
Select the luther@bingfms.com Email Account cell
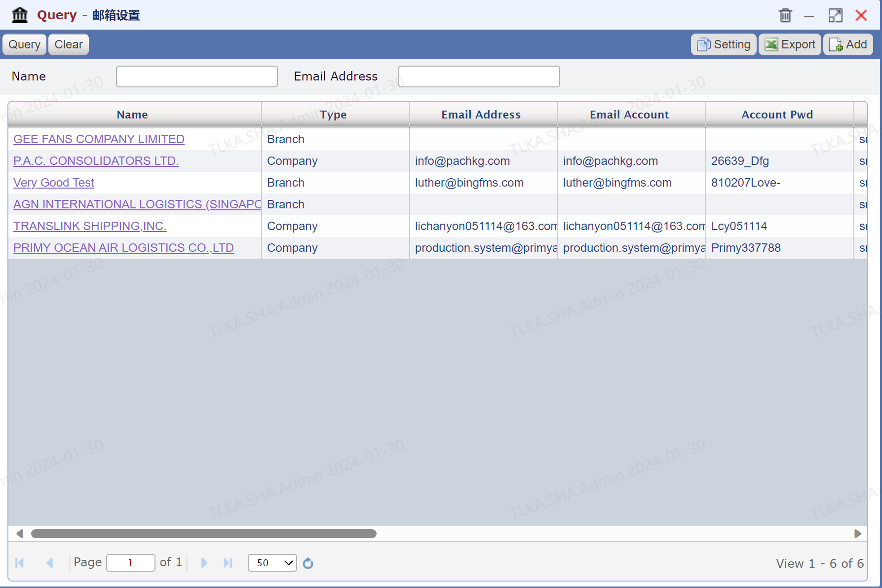[632, 183]
